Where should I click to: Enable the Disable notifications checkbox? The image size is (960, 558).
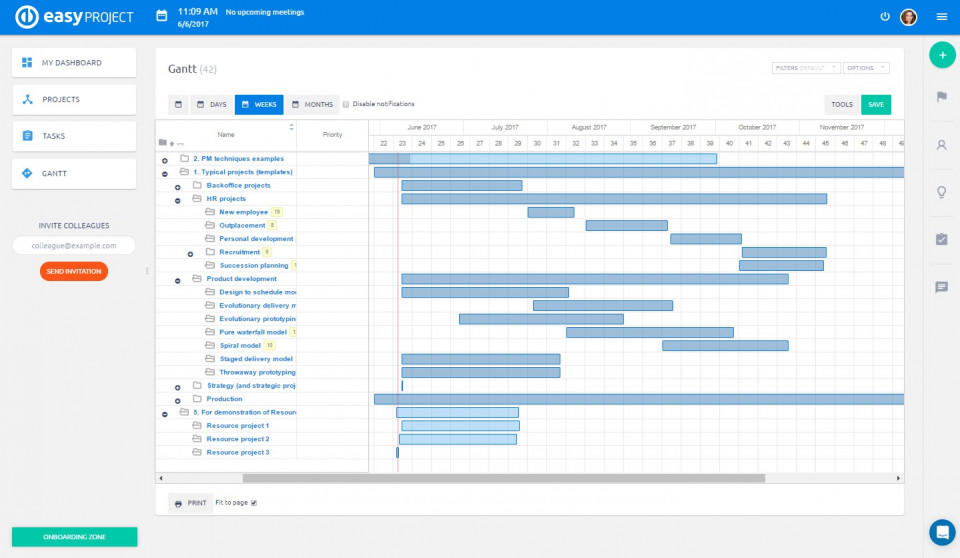(x=346, y=104)
